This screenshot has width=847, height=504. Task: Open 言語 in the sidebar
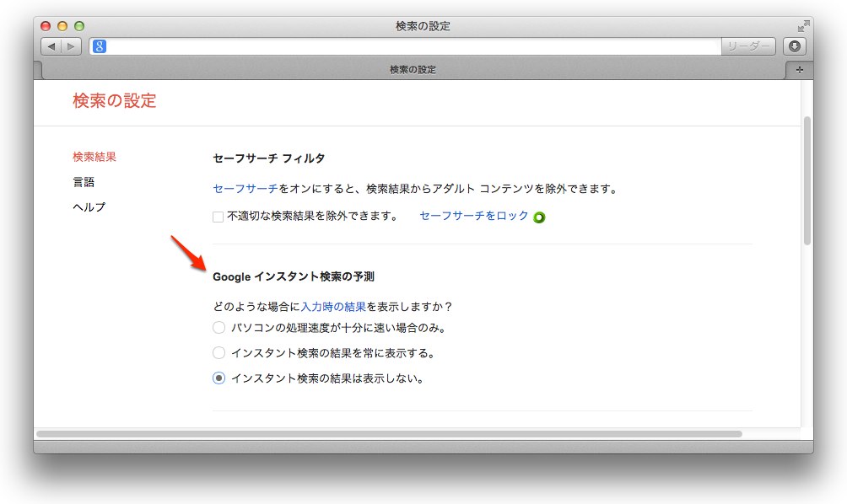coord(84,182)
